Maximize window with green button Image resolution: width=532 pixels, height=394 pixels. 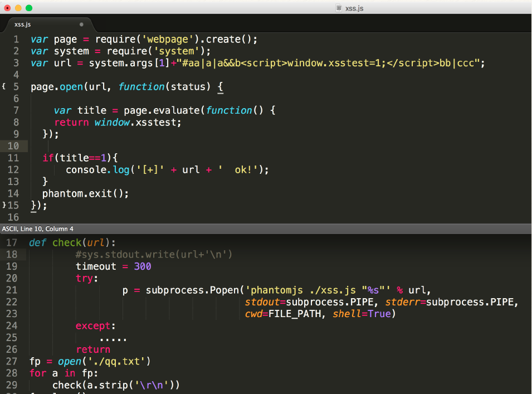tap(29, 8)
